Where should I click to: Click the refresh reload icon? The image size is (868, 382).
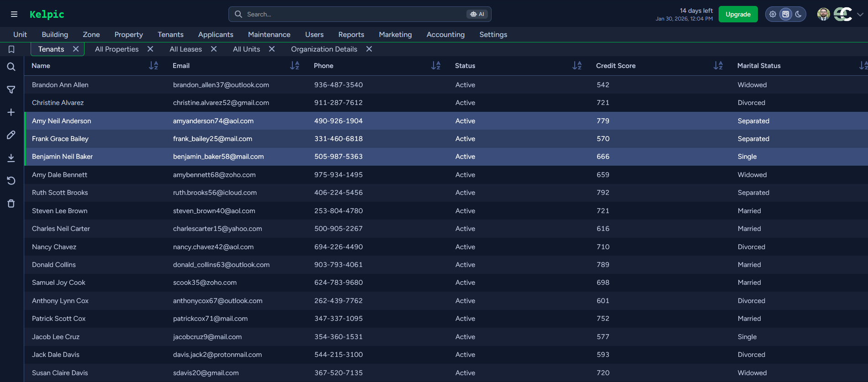(11, 181)
